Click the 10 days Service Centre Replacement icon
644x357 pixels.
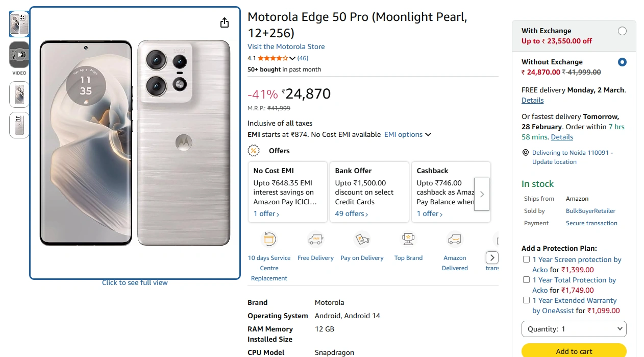coord(269,239)
